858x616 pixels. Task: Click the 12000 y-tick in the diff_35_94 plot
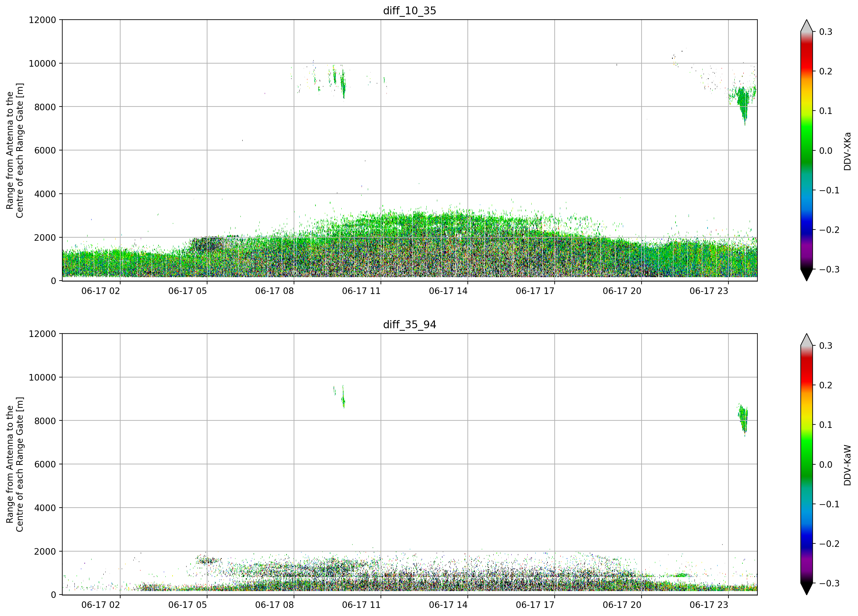coord(42,334)
